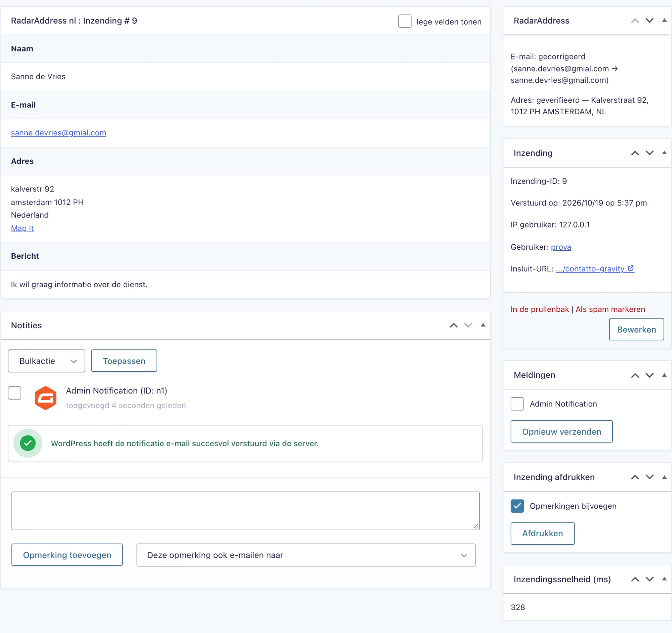Viewport: 672px width, 633px height.
Task: Move the Inzendingssnelheid panel down
Action: coord(649,579)
